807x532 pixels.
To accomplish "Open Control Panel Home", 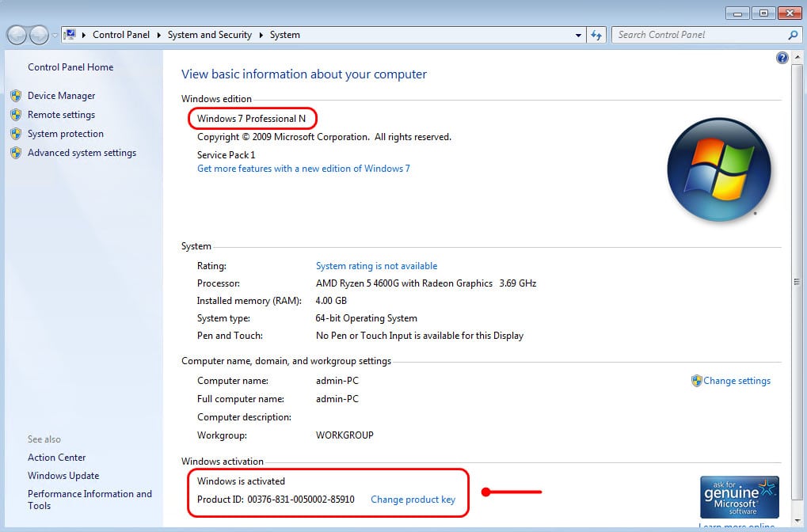I will 70,66.
